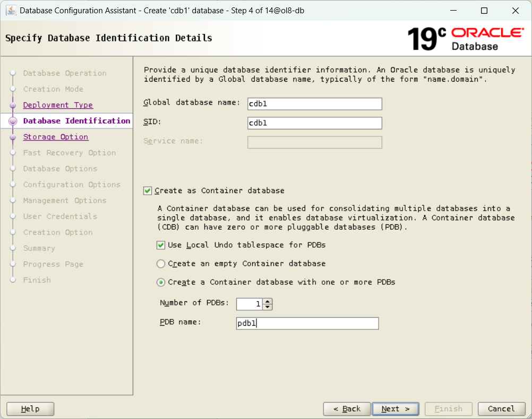Click the Deployment Type step bullet marker
The height and width of the screenshot is (419, 532).
[13, 105]
